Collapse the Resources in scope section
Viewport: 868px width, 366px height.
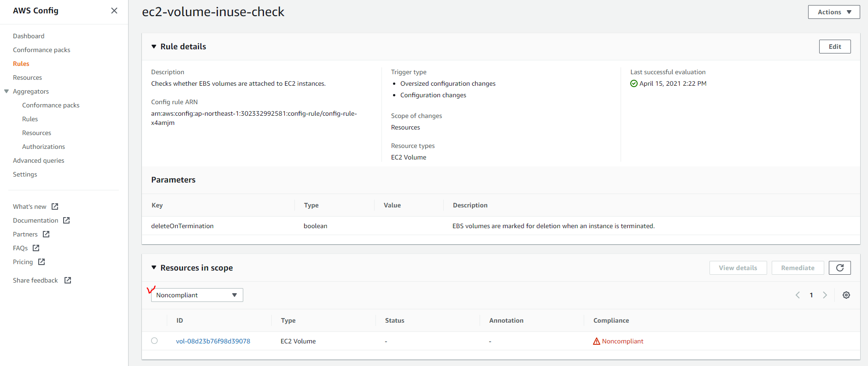154,268
